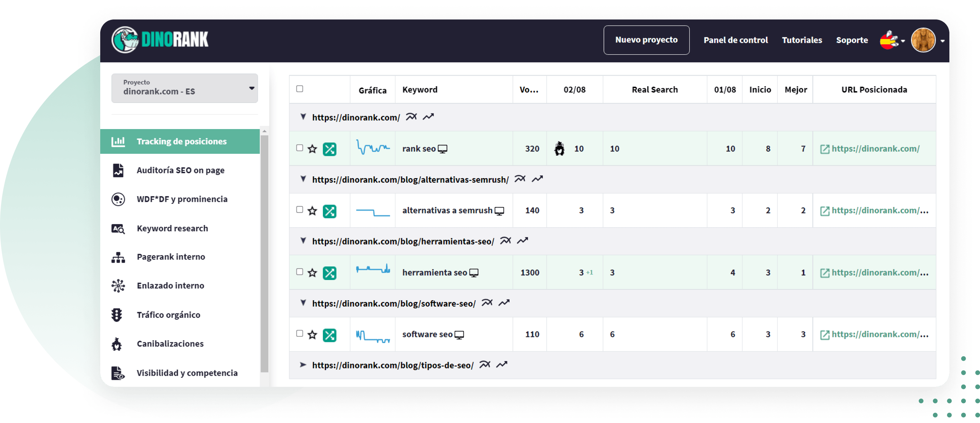Click the Canibalizaciones bug icon in sidebar
980x423 pixels.
click(117, 344)
